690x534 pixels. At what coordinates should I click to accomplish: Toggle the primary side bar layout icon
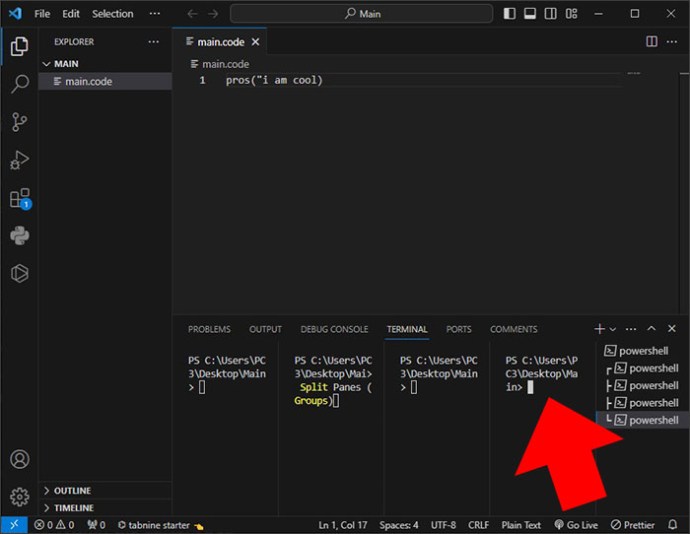(510, 14)
